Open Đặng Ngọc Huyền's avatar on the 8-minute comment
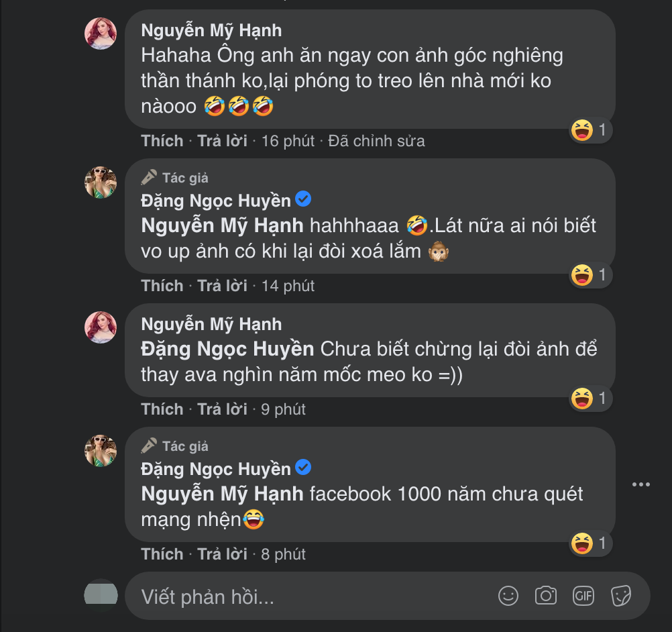The width and height of the screenshot is (672, 632). [x=101, y=450]
